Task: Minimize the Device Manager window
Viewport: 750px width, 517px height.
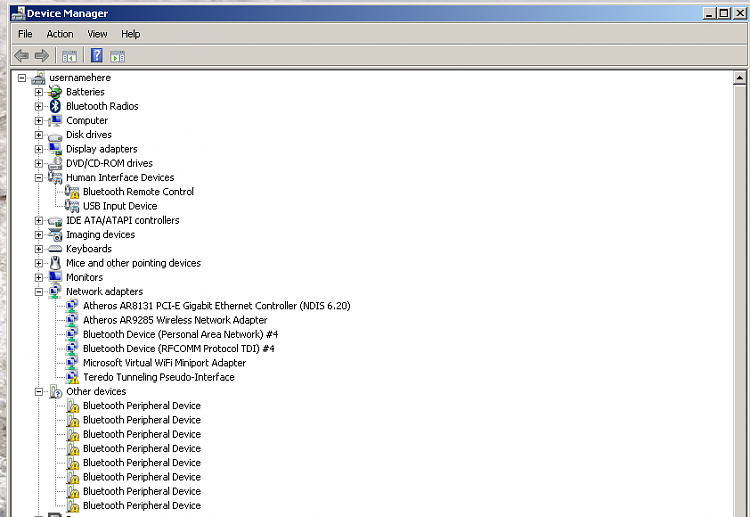Action: point(709,13)
